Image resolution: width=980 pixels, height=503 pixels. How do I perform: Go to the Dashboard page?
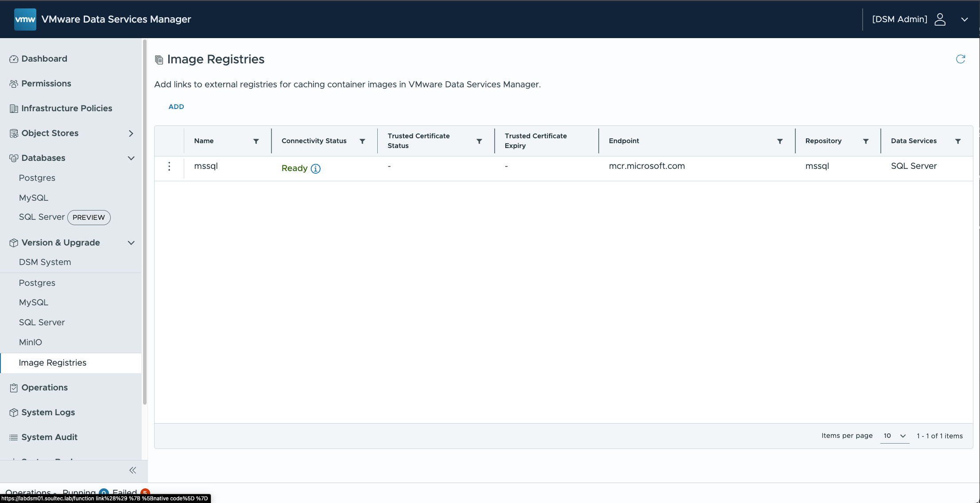(44, 58)
